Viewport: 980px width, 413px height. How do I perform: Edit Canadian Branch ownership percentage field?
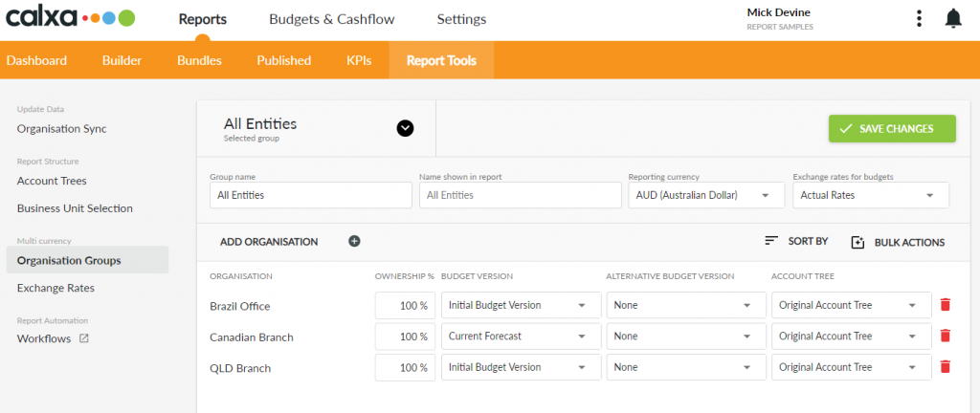click(x=405, y=337)
